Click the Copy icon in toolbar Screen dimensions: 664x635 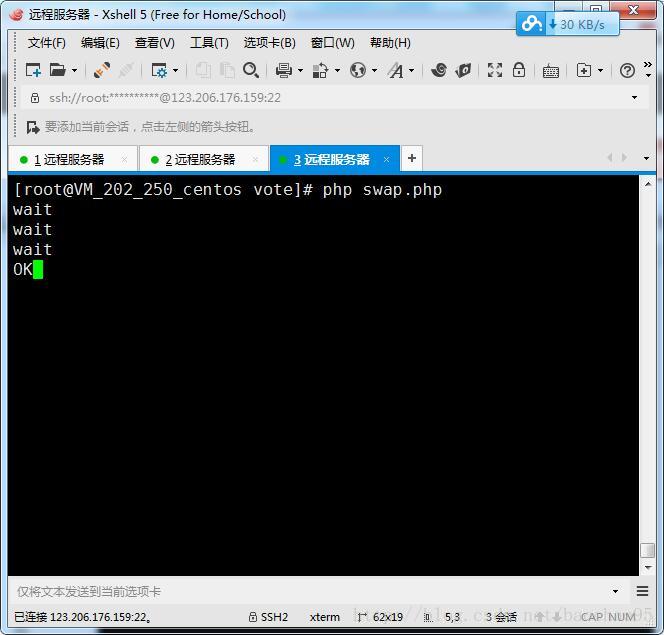[203, 70]
